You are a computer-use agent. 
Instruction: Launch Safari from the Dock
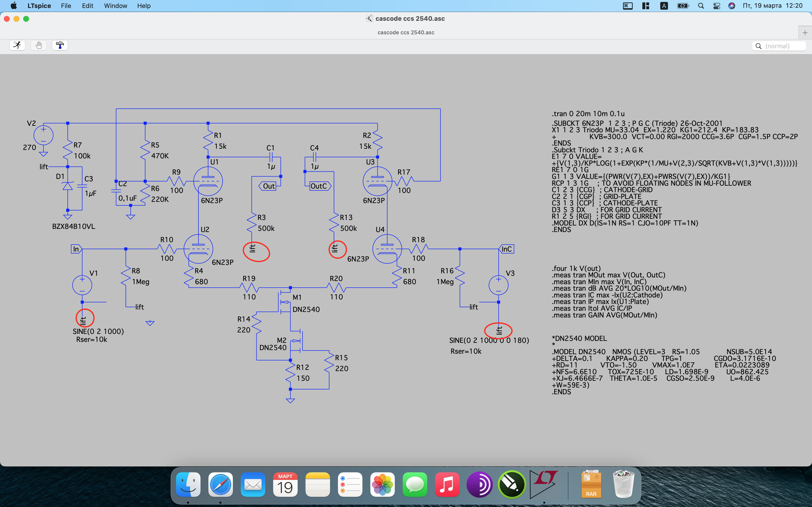pyautogui.click(x=220, y=485)
